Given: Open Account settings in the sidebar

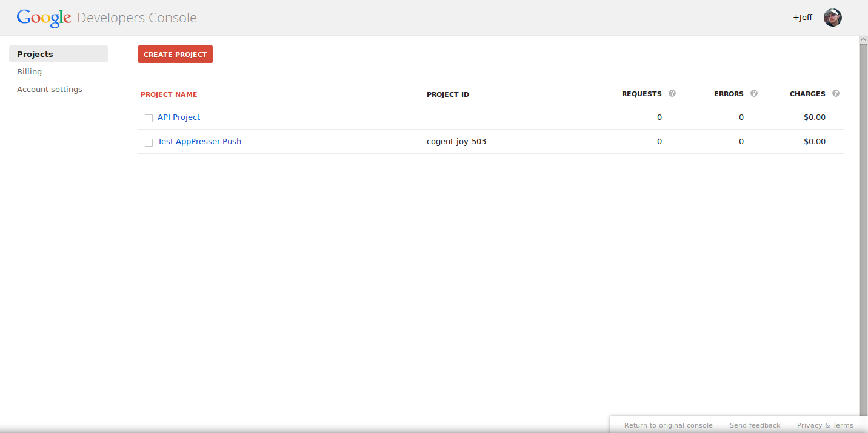Looking at the screenshot, I should [x=50, y=89].
